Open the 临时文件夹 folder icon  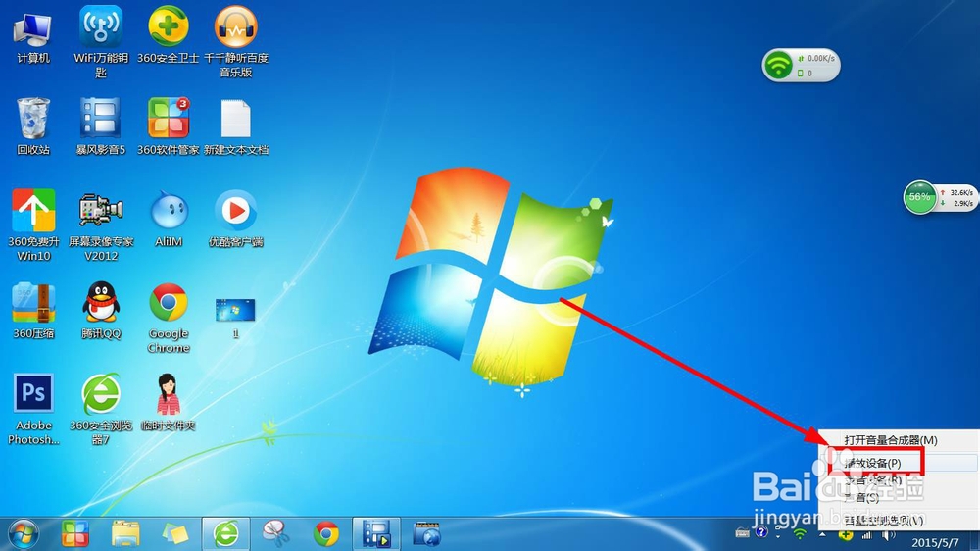tap(169, 402)
